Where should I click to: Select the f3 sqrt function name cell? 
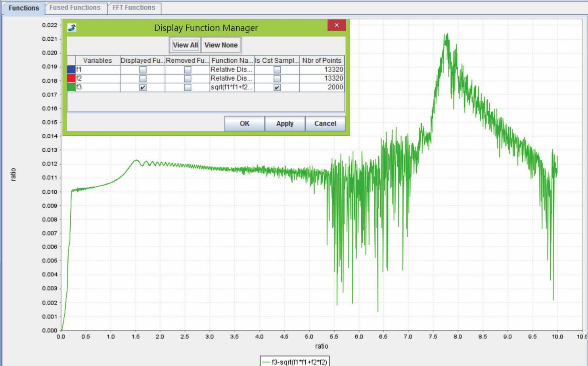tap(232, 87)
